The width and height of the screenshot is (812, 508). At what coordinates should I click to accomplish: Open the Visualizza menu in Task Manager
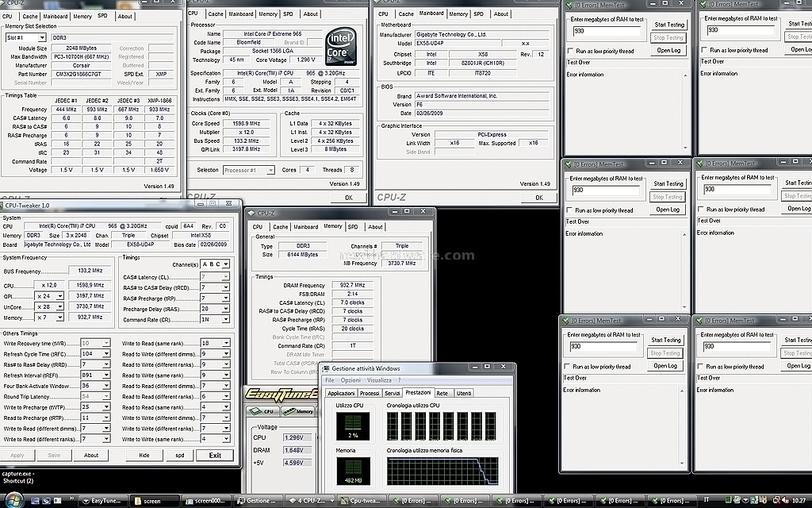[380, 380]
